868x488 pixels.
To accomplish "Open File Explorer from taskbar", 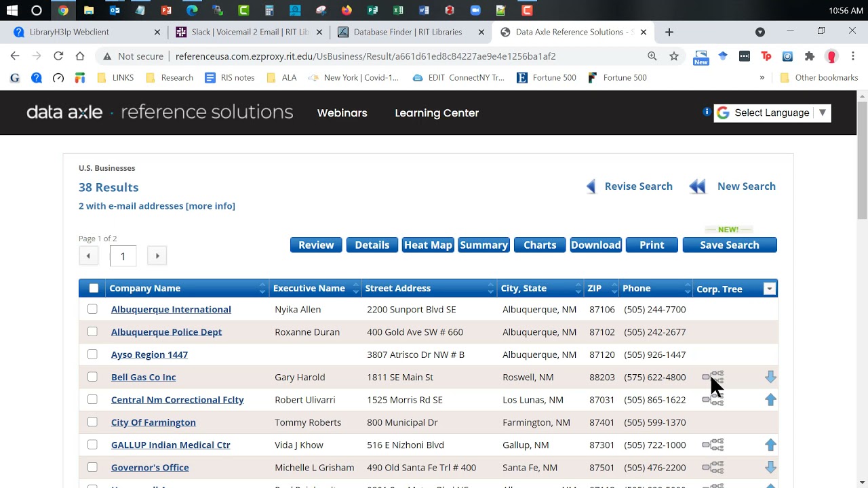I will [89, 10].
